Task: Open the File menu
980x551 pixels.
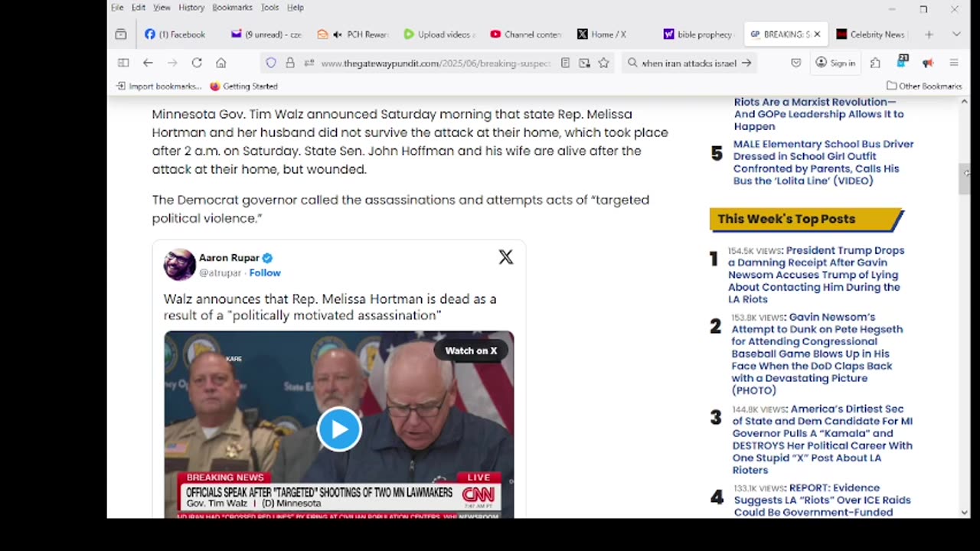Action: coord(117,8)
